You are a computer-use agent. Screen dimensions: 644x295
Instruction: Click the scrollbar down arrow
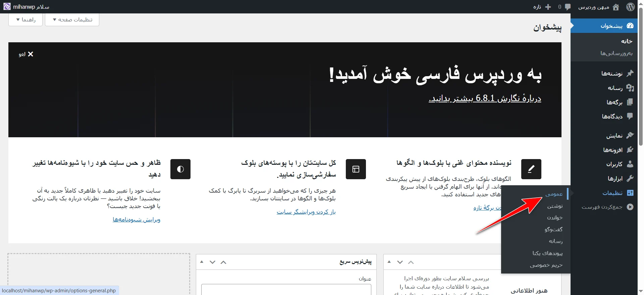(x=641, y=291)
